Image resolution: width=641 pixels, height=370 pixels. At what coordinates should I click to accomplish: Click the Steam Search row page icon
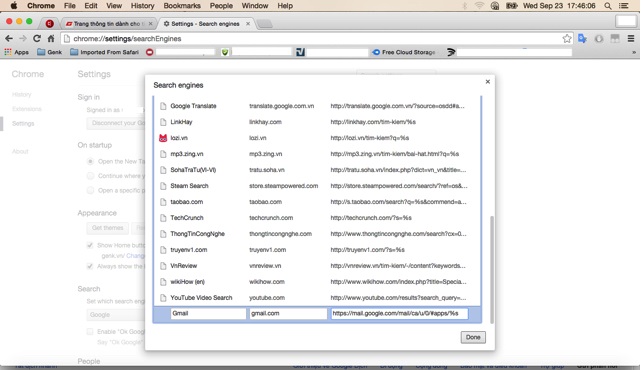(x=163, y=186)
